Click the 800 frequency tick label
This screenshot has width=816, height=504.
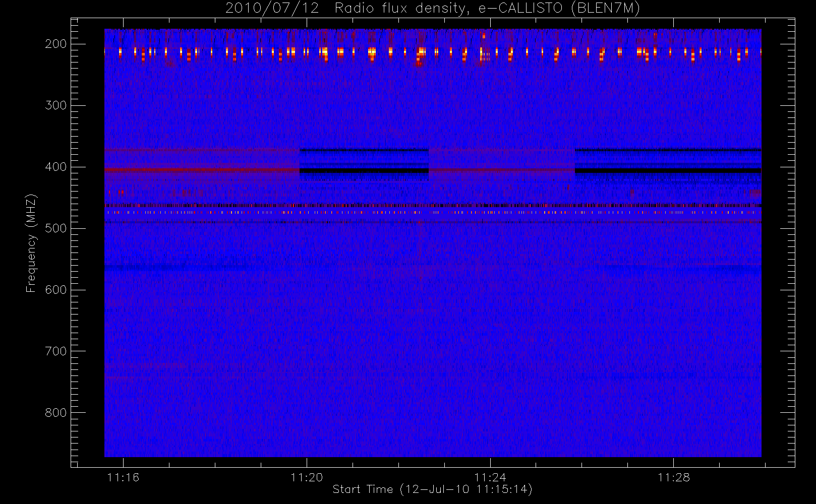coord(56,413)
